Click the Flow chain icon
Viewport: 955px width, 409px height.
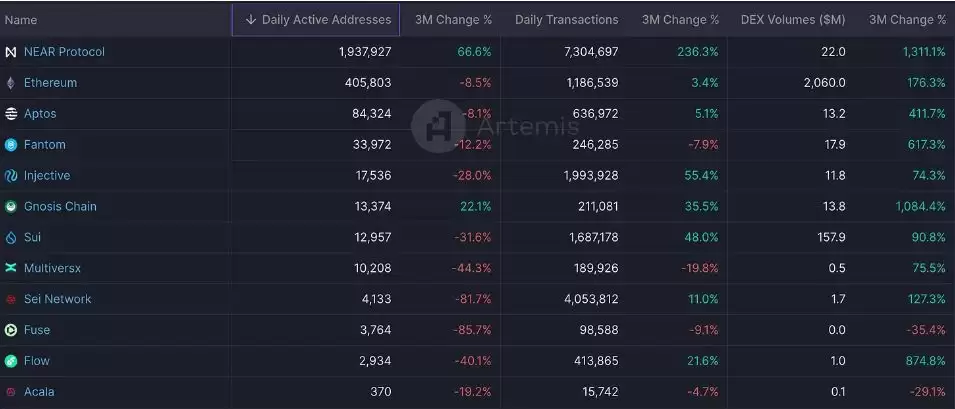click(11, 361)
